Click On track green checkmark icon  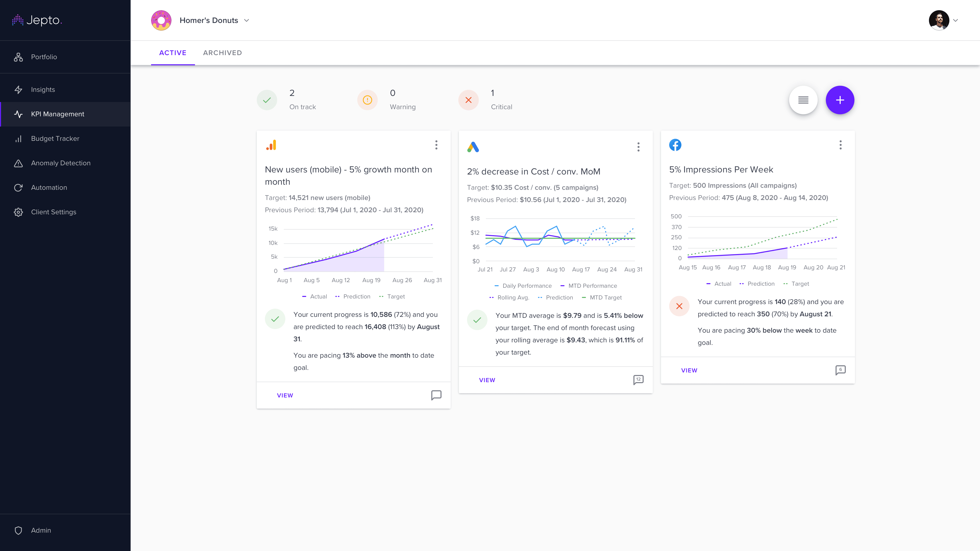click(x=267, y=100)
